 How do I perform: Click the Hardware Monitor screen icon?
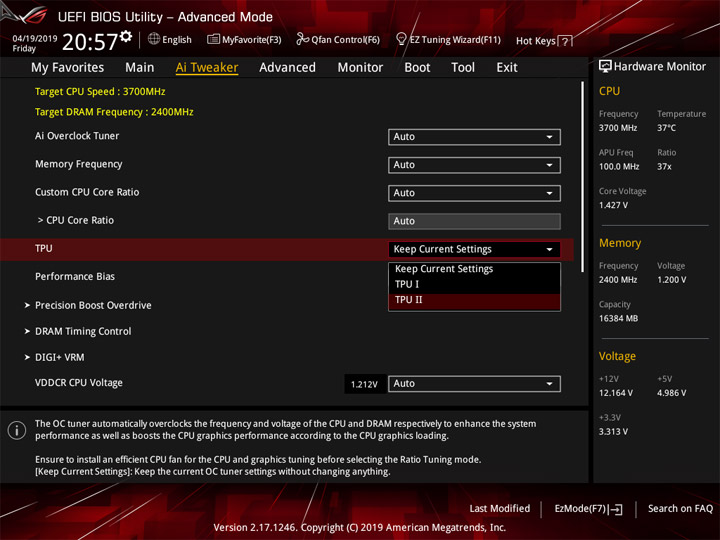[605, 66]
